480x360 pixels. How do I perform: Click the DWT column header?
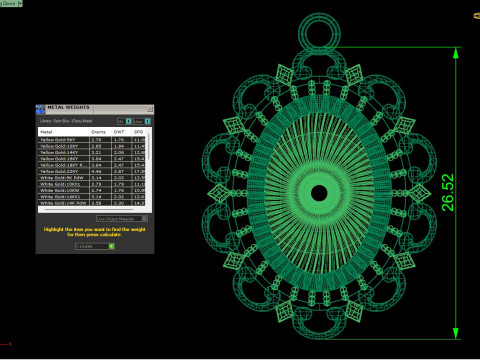(122, 132)
